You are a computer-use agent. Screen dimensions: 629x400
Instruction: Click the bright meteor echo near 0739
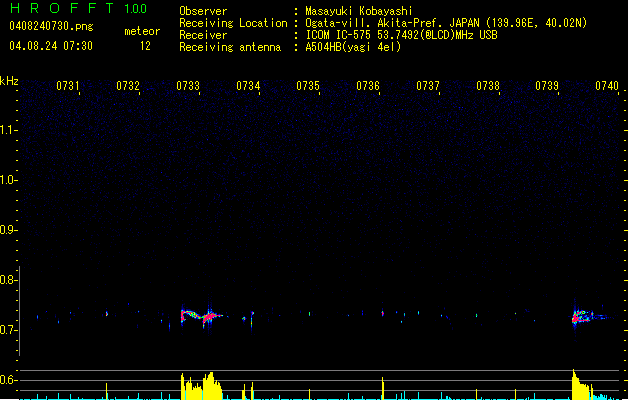(x=584, y=317)
